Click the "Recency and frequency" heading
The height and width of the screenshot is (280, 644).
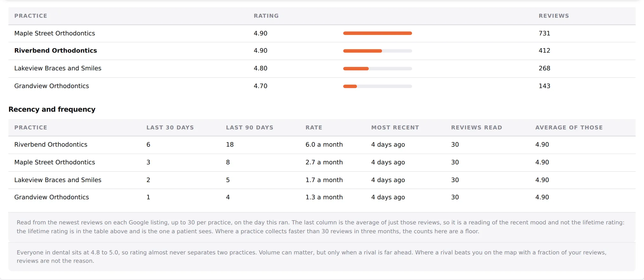coord(52,109)
